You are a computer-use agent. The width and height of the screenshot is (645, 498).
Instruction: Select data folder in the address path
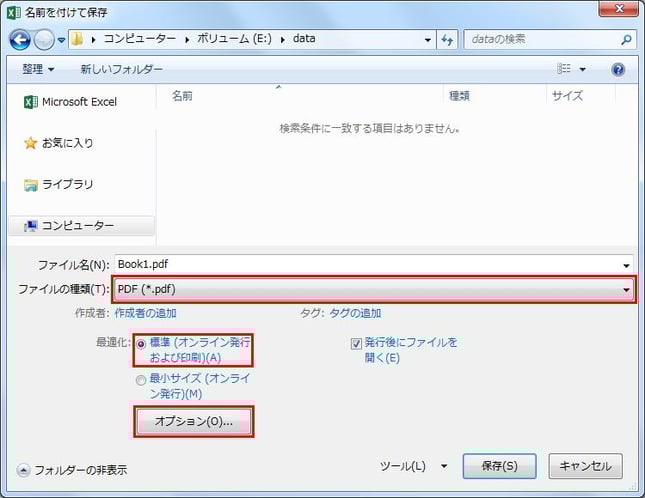coord(304,39)
